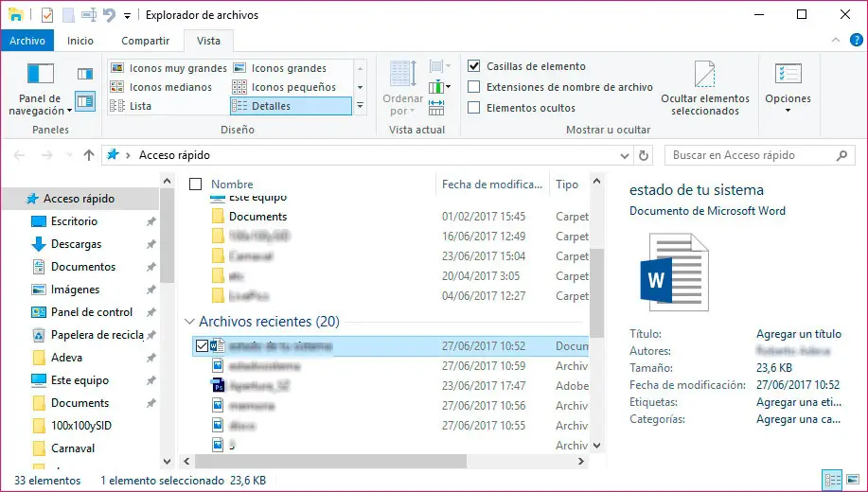This screenshot has height=492, width=868.
Task: Open the customize quick access toolbar arrow
Action: 127,16
